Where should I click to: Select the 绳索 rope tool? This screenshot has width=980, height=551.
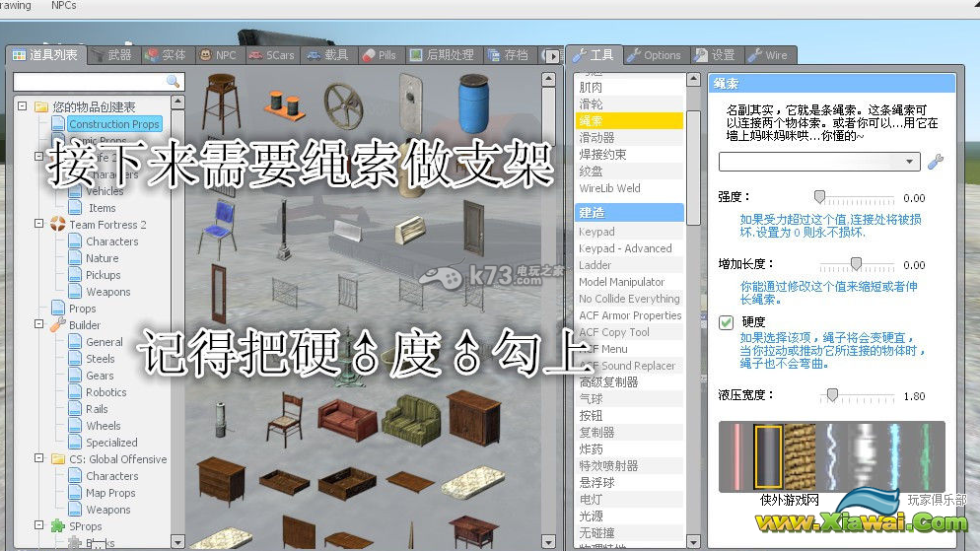[629, 120]
